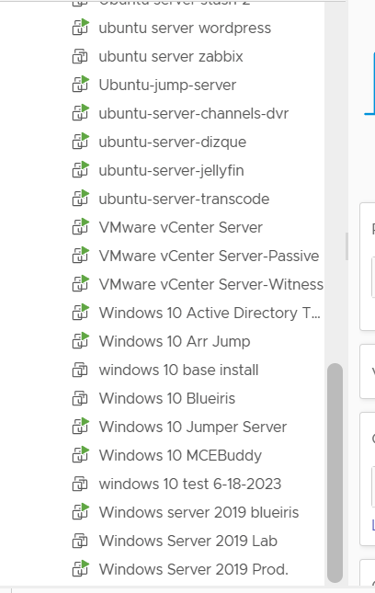375x593 pixels.
Task: Click the icon of VMware vCenter Server-Witness
Action: coord(80,284)
